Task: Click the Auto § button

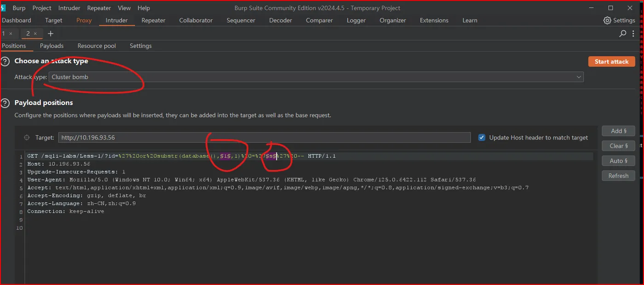Action: point(619,161)
